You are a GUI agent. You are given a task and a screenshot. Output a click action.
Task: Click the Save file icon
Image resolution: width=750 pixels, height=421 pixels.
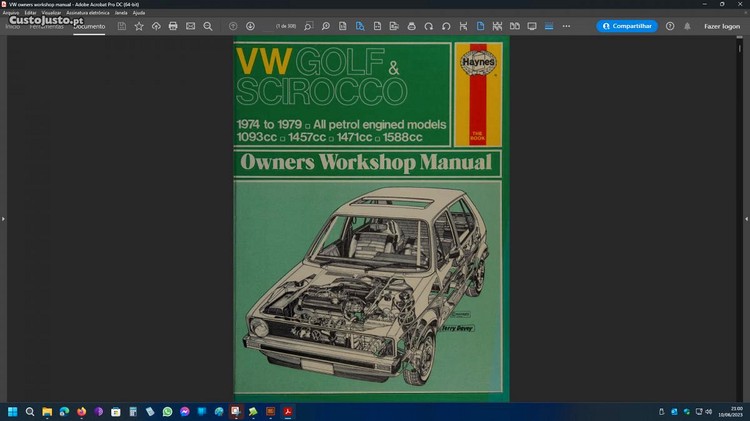click(121, 26)
